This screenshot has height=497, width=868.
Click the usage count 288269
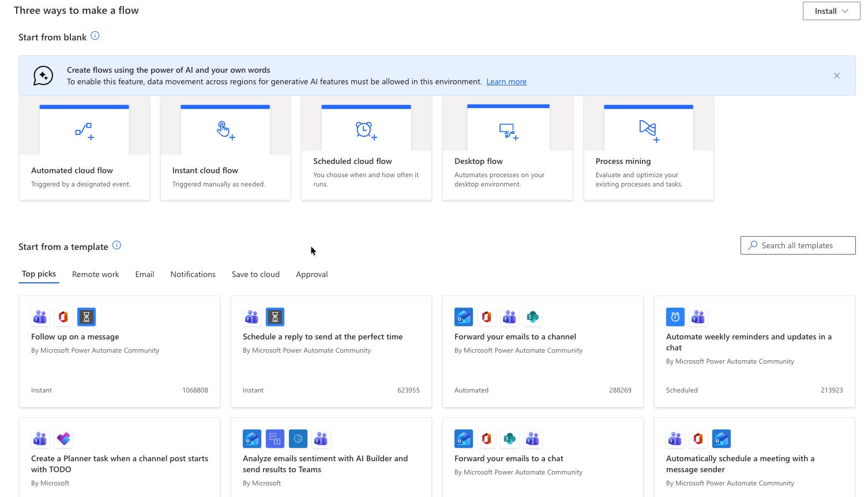620,390
